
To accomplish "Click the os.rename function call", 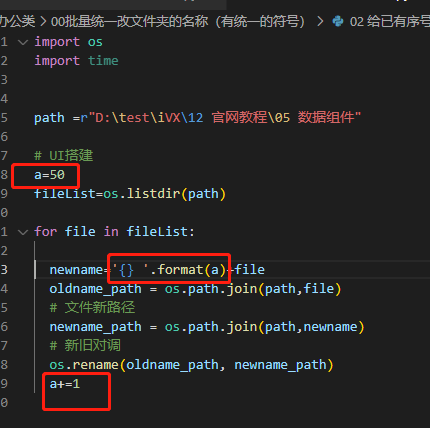I will tap(191, 365).
